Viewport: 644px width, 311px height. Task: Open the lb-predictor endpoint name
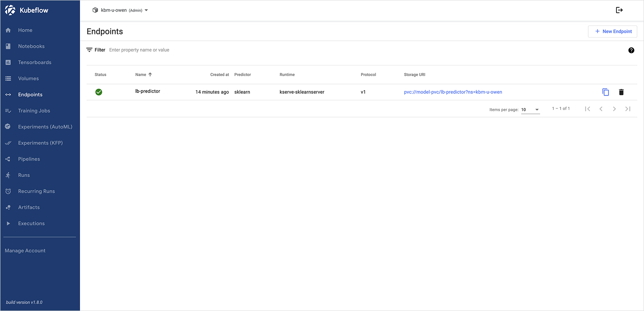tap(148, 91)
